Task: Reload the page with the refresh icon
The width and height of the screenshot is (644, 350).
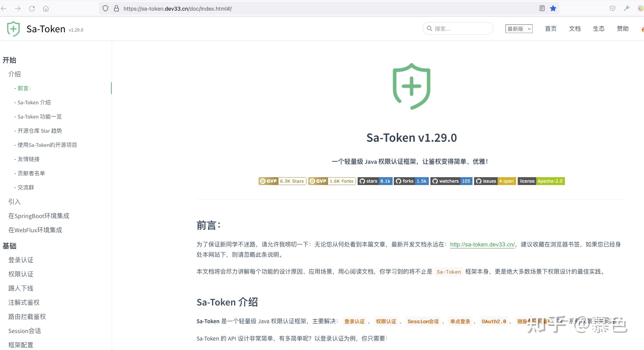Action: click(x=32, y=8)
